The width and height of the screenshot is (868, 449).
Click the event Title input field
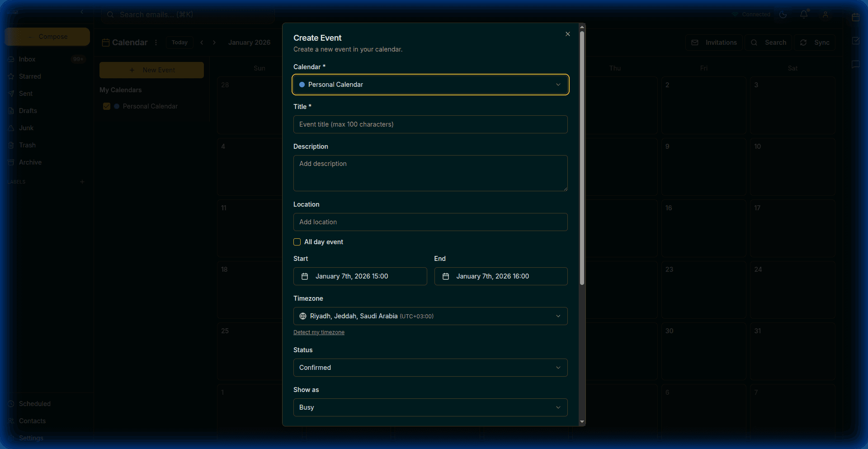[430, 124]
